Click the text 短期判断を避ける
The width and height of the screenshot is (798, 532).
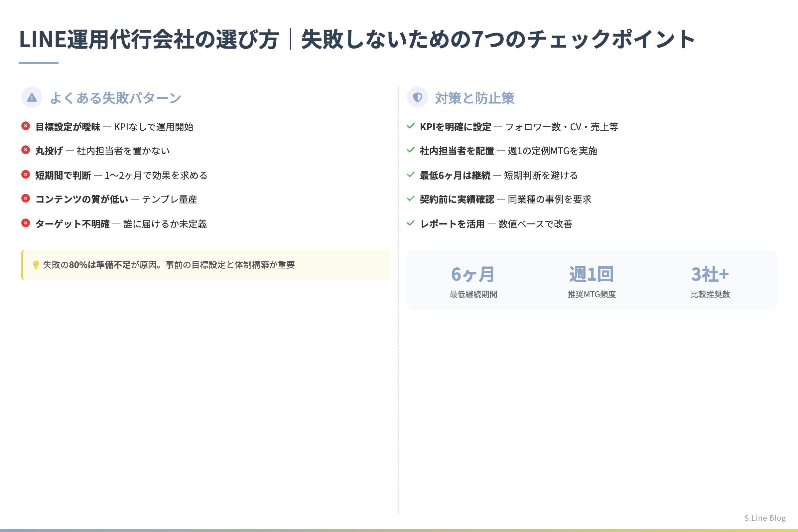(x=541, y=176)
